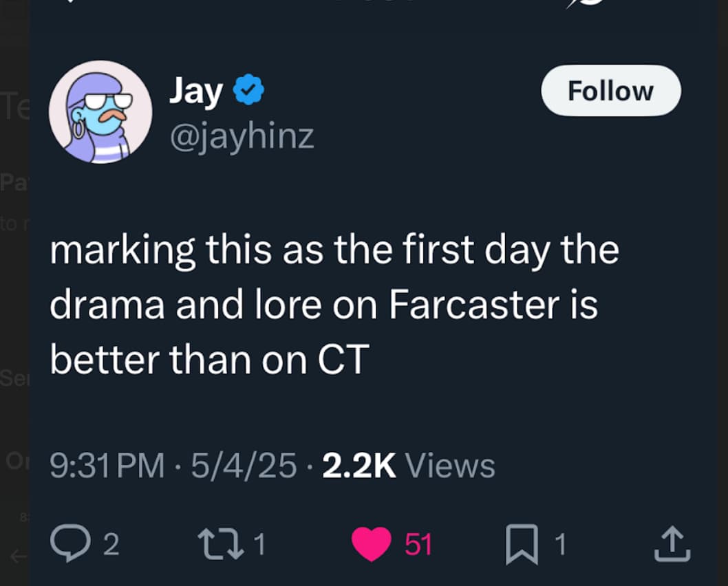Select the 5/4/25 post date
The width and height of the screenshot is (728, 586).
click(x=244, y=466)
